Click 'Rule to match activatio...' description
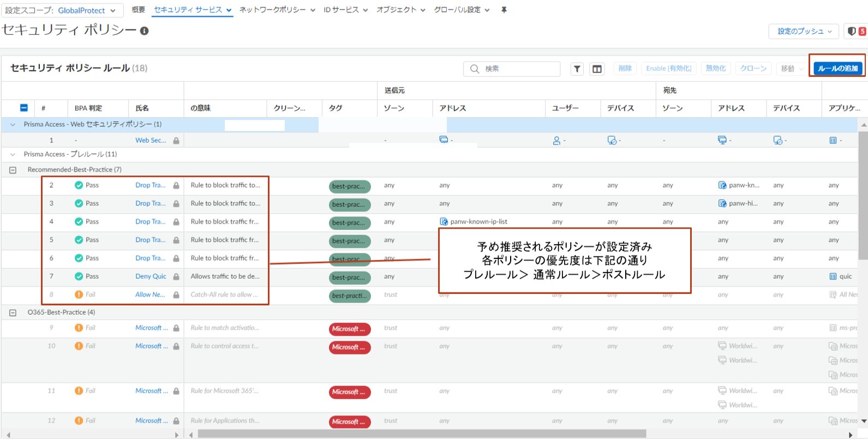868x439 pixels. [225, 328]
